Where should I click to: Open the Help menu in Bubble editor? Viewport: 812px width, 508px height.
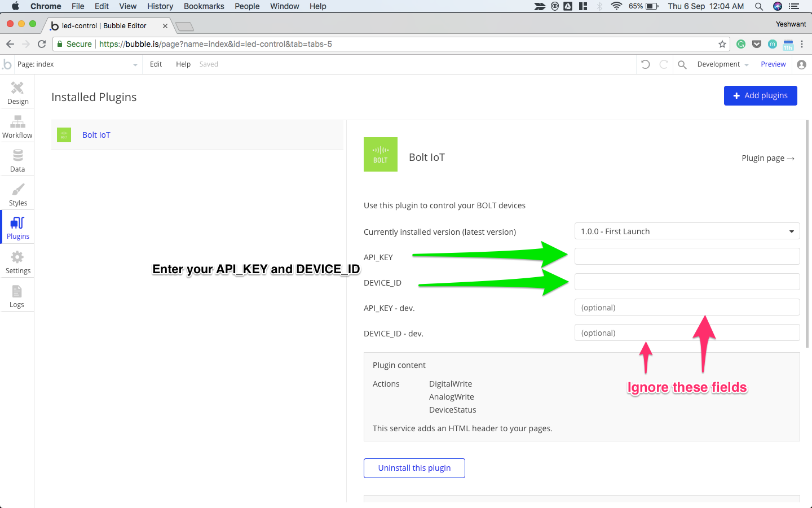pos(183,64)
